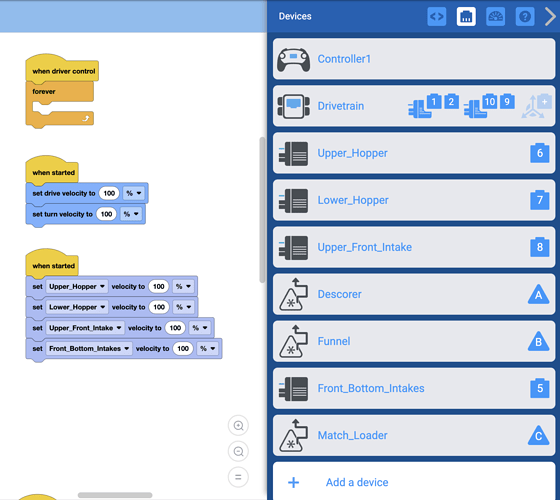The height and width of the screenshot is (500, 560).
Task: Open the Lower_Hopper device name
Action: click(x=353, y=200)
